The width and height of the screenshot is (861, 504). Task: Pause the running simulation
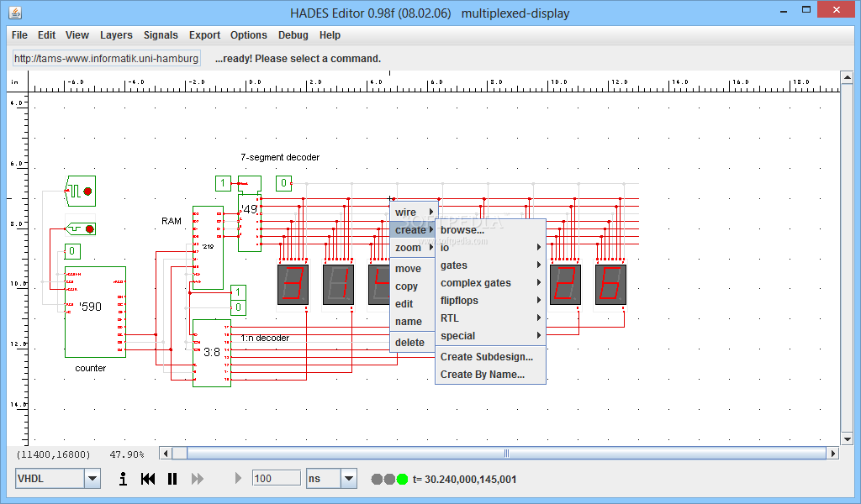point(172,479)
